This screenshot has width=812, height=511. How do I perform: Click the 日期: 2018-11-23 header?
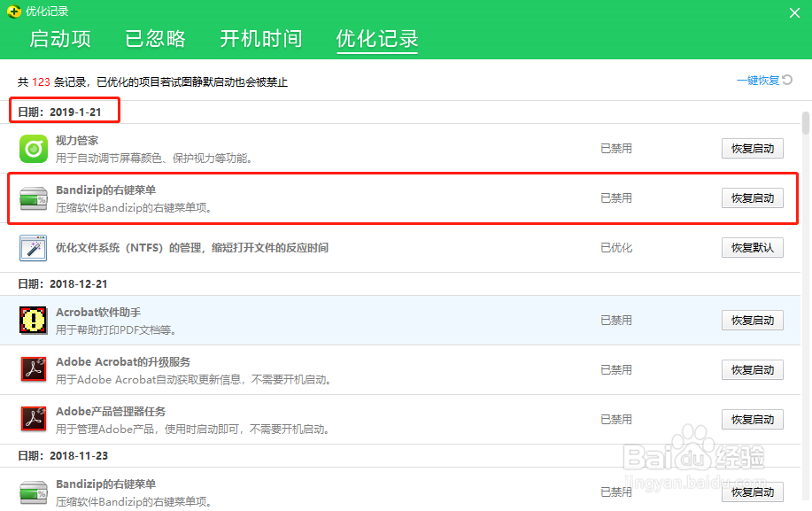[63, 455]
